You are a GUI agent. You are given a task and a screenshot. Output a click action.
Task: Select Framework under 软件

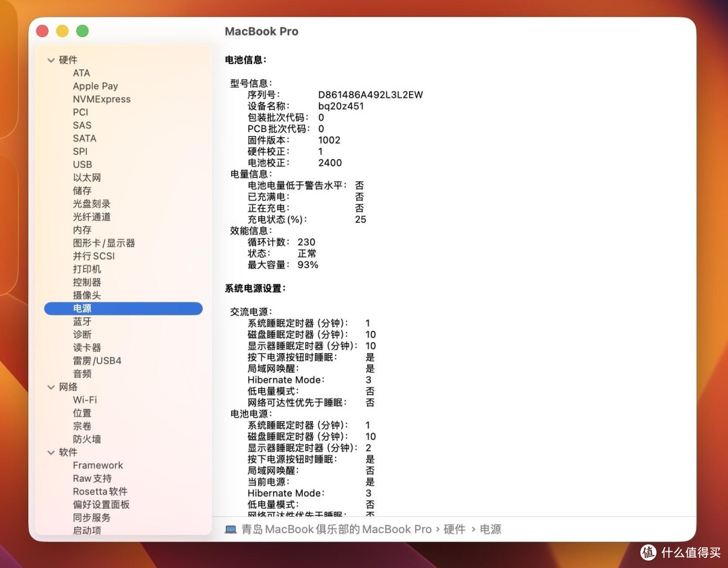coord(98,465)
